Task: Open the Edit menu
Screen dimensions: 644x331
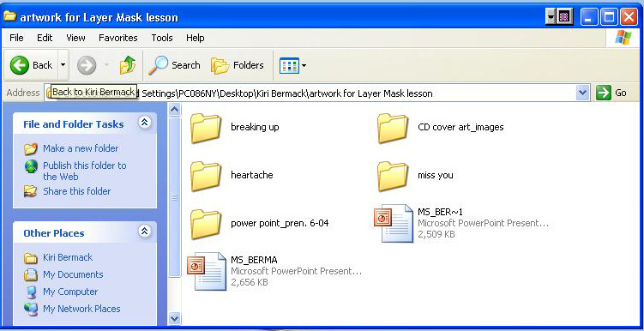Action: click(45, 38)
